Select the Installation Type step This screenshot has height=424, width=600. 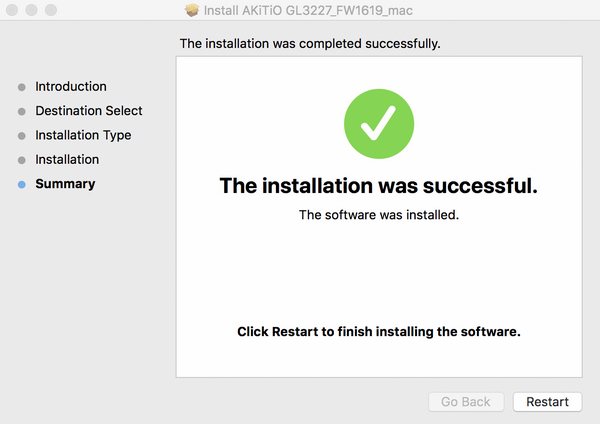83,135
